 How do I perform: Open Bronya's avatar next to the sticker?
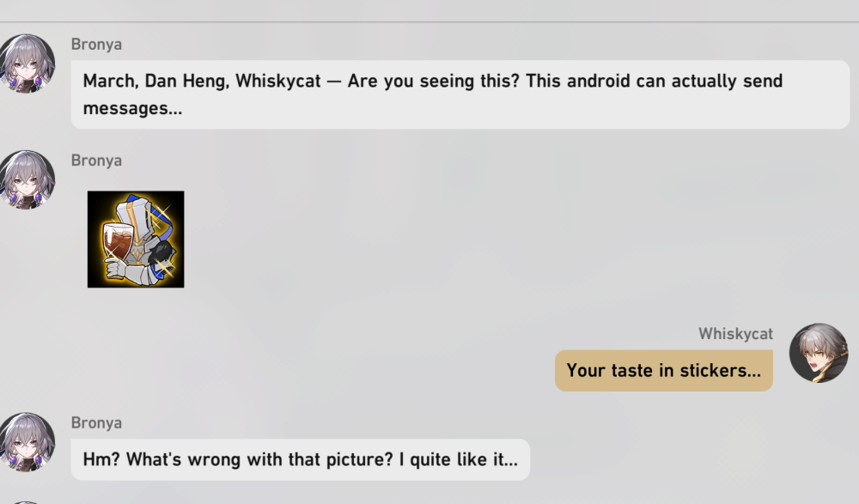pyautogui.click(x=27, y=179)
